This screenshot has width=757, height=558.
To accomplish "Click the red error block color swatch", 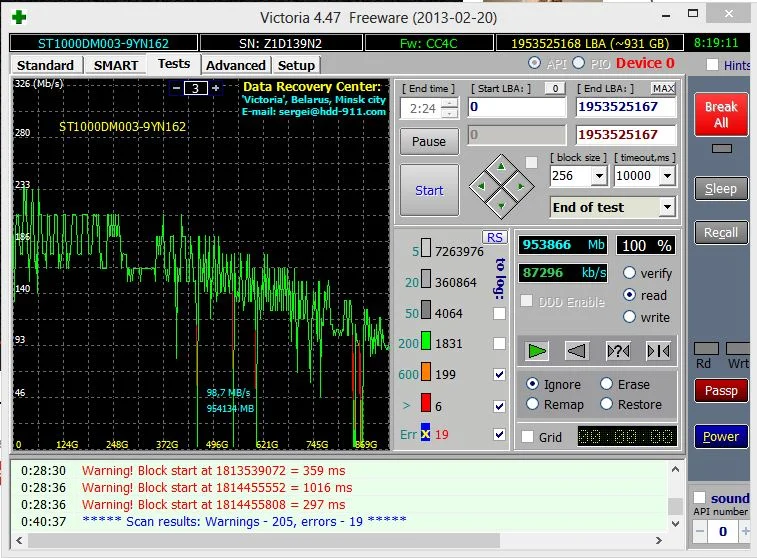I will pyautogui.click(x=425, y=403).
